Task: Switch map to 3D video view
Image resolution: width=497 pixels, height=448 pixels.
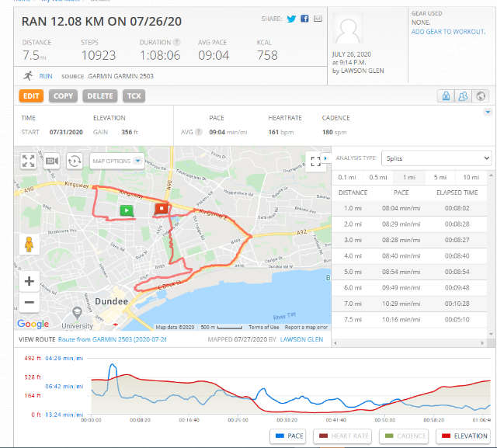Action: click(51, 161)
